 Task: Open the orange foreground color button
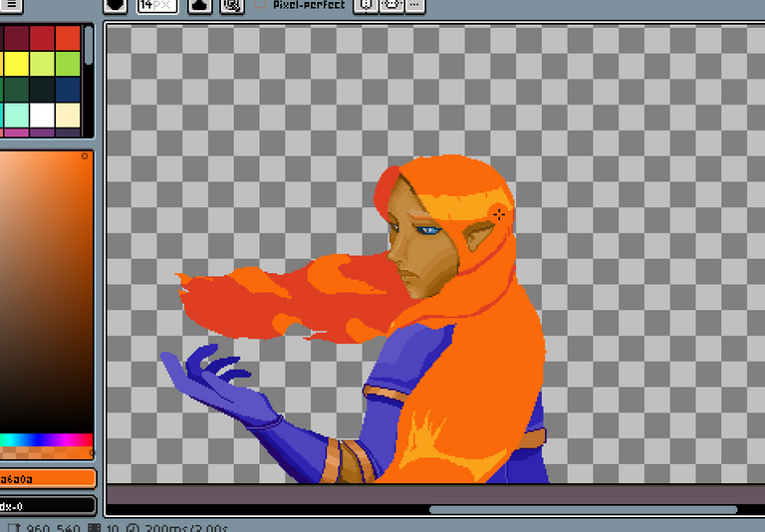click(x=48, y=478)
